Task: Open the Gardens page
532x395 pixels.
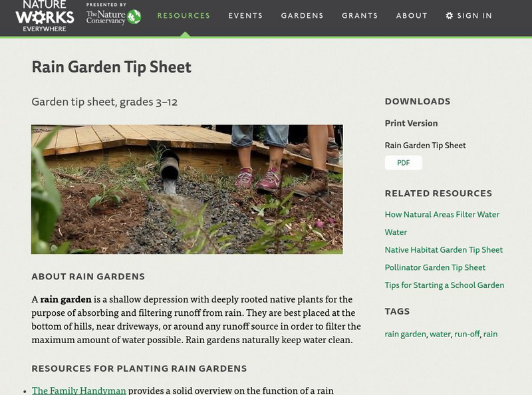Action: (x=303, y=15)
